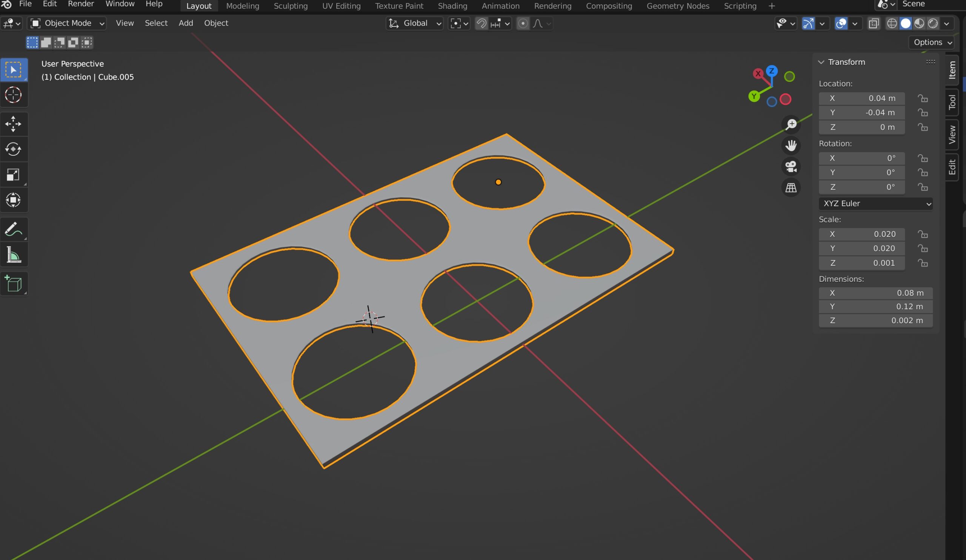Open the Add header menu

(x=186, y=23)
